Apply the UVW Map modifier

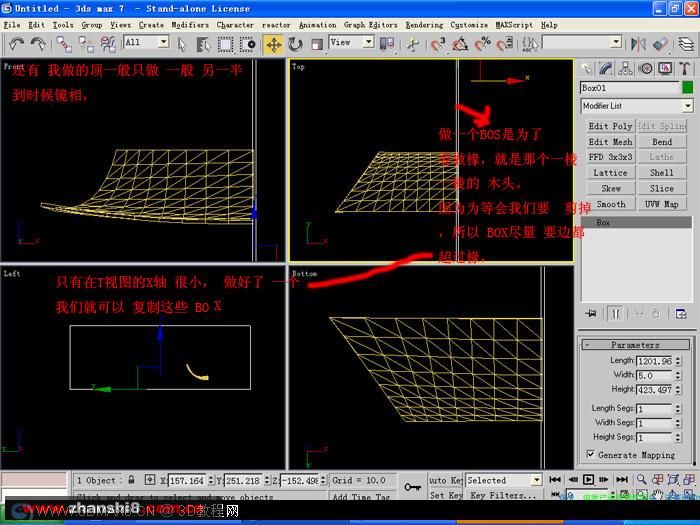tap(662, 204)
